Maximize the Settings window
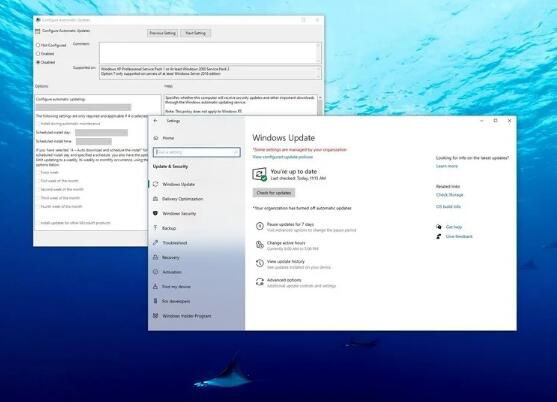Image resolution: width=557 pixels, height=402 pixels. (x=496, y=121)
